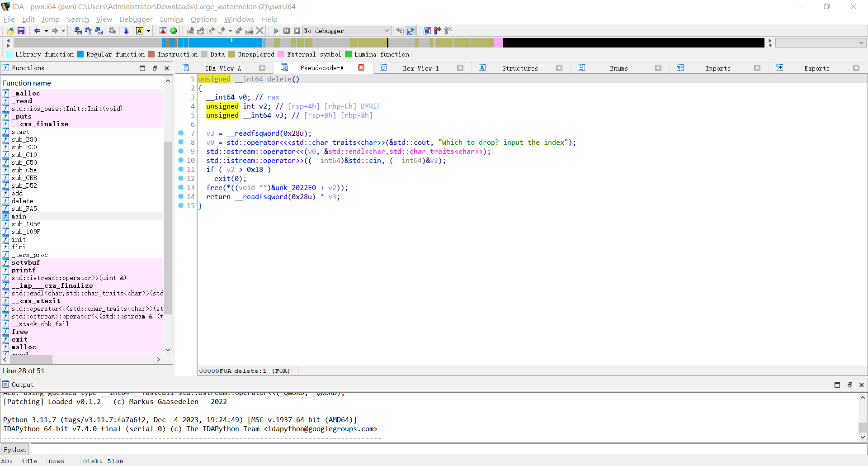Click the convert-to-code toolbar icon

pos(190,31)
